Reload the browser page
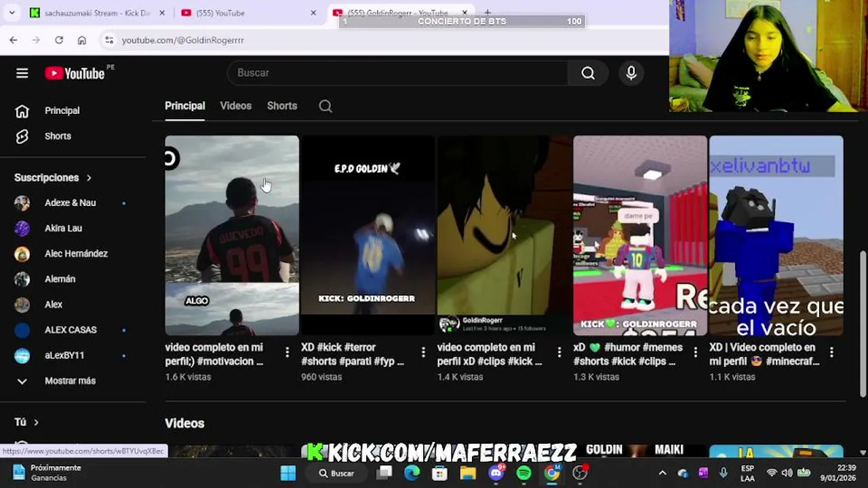The height and width of the screenshot is (488, 868). [59, 40]
